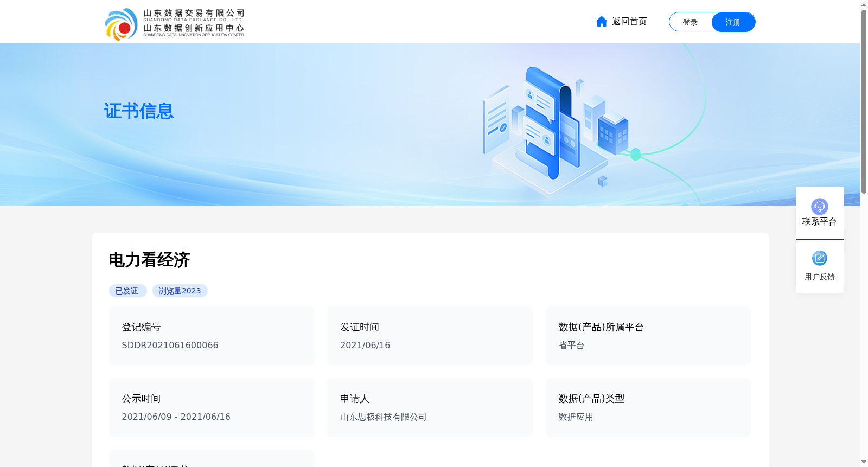Click the home icon beside 返回首页
The width and height of the screenshot is (868, 467).
601,22
